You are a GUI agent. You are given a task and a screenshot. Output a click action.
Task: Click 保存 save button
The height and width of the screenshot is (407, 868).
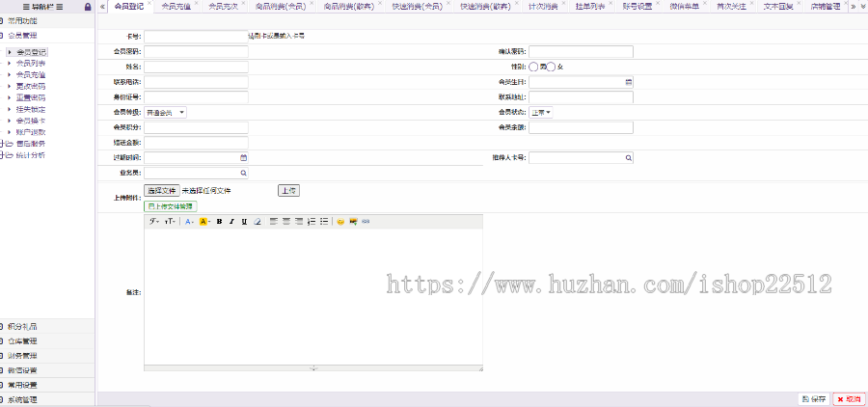814,399
